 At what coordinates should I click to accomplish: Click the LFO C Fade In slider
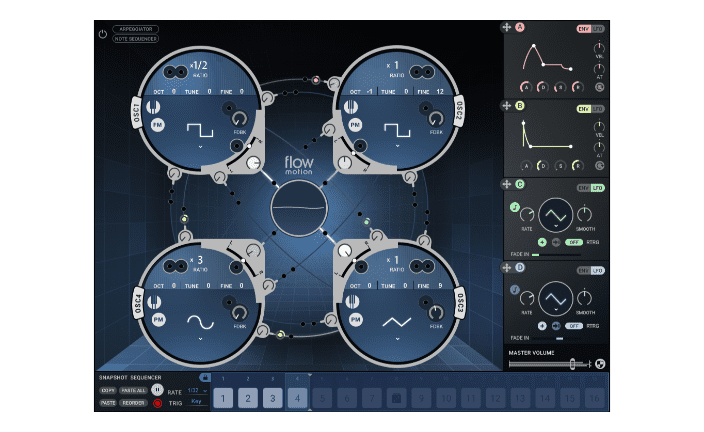556,255
